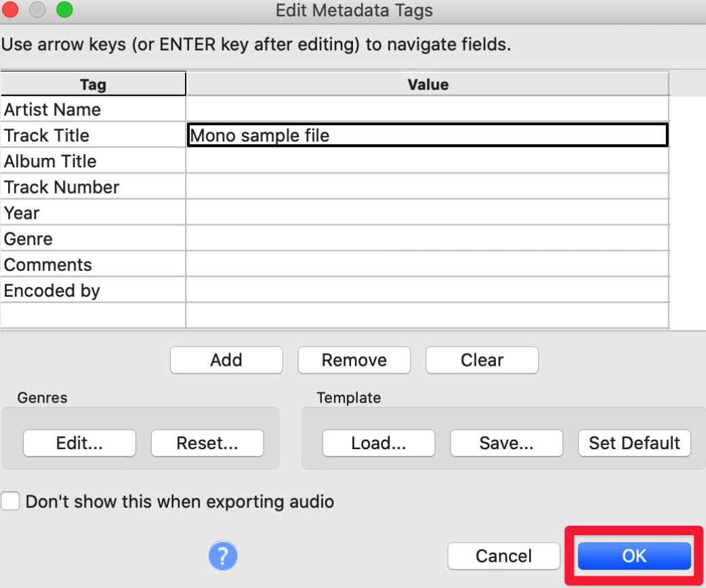Save the current metadata template
706x588 pixels.
pos(506,443)
